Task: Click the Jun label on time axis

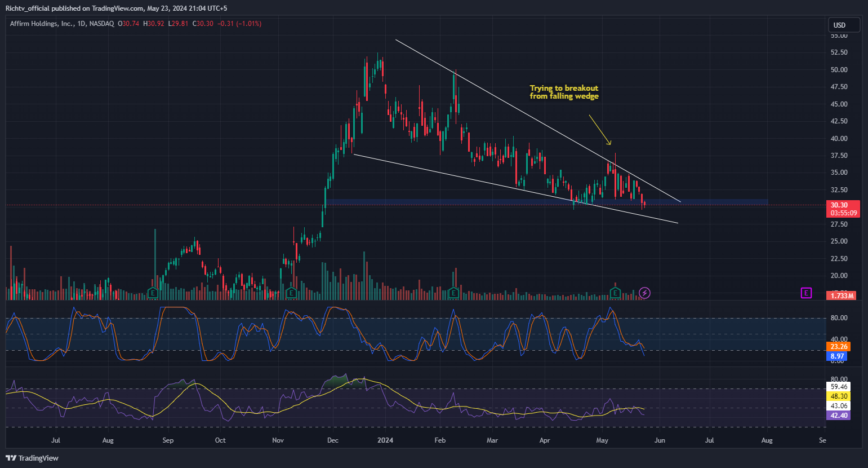Action: click(x=660, y=440)
